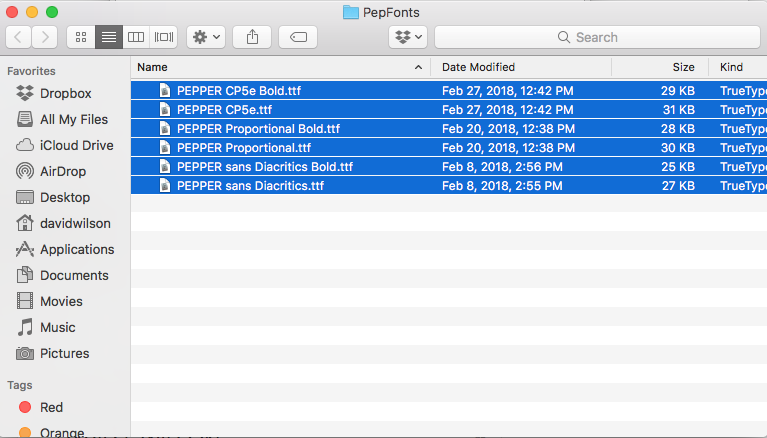Zoom the PepFonts window with green button
Image resolution: width=767 pixels, height=438 pixels.
point(52,12)
